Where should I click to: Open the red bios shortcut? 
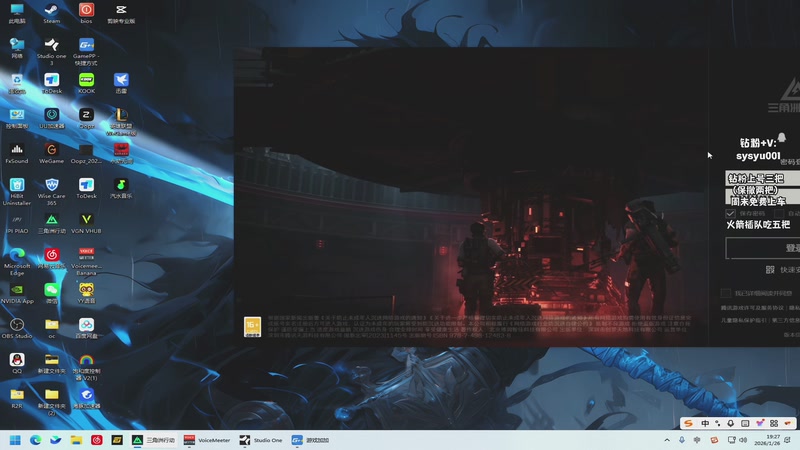tap(86, 13)
